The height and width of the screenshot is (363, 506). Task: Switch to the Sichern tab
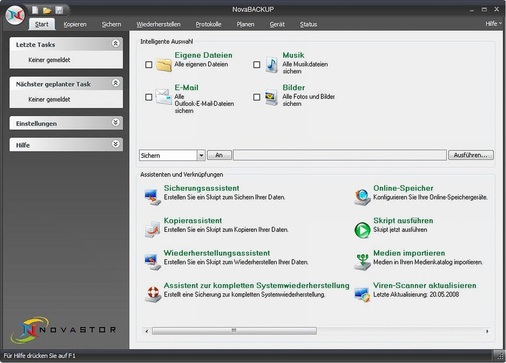pos(111,24)
